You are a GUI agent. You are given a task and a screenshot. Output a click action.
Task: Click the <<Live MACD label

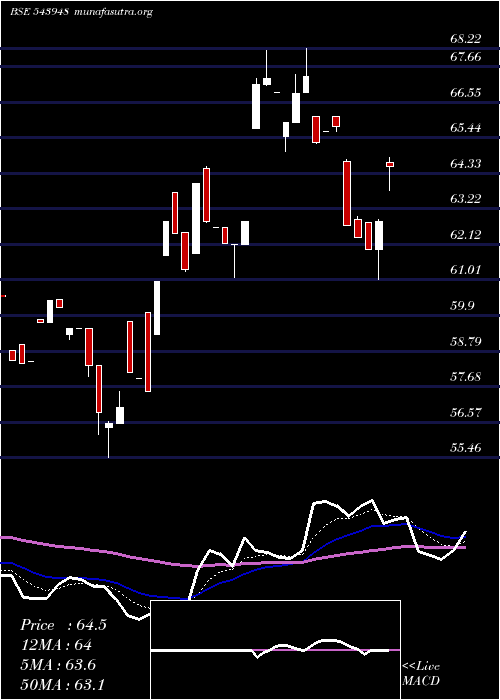[x=421, y=673]
